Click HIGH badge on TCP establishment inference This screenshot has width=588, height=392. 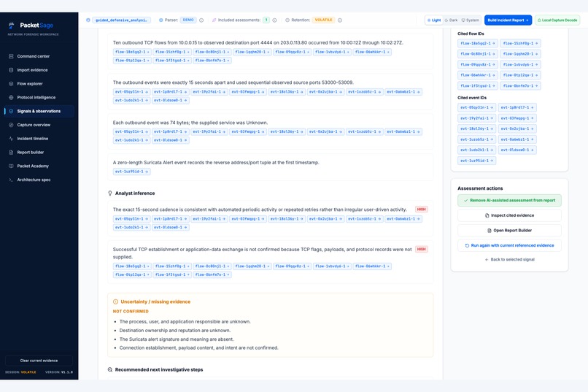coord(422,250)
